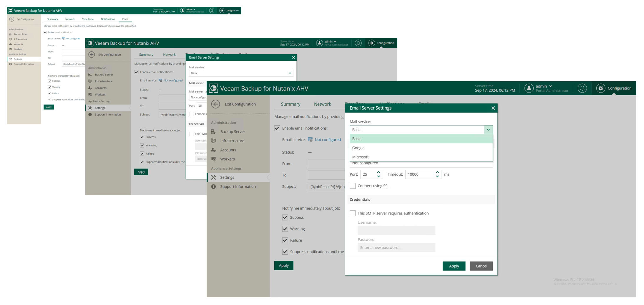This screenshot has width=644, height=305.
Task: Toggle Suppress notifications checkbox in front window
Action: pos(285,252)
